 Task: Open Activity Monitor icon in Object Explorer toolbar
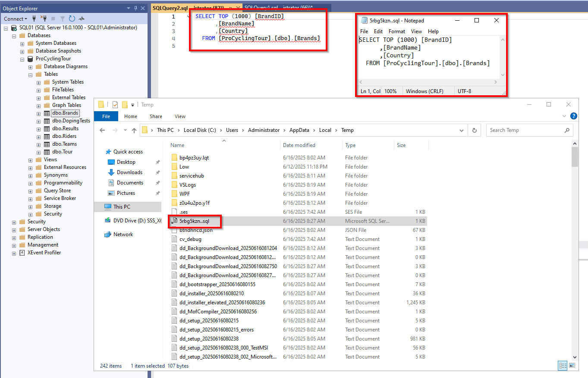(x=81, y=19)
